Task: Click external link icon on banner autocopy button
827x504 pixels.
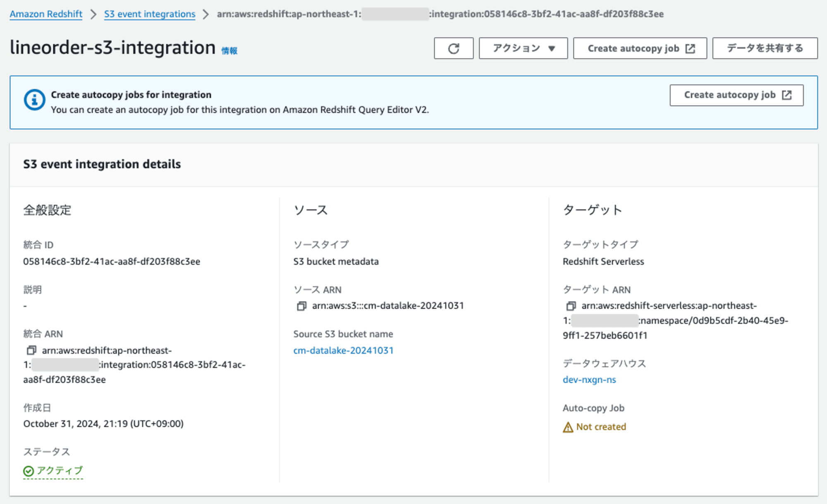Action: [786, 95]
